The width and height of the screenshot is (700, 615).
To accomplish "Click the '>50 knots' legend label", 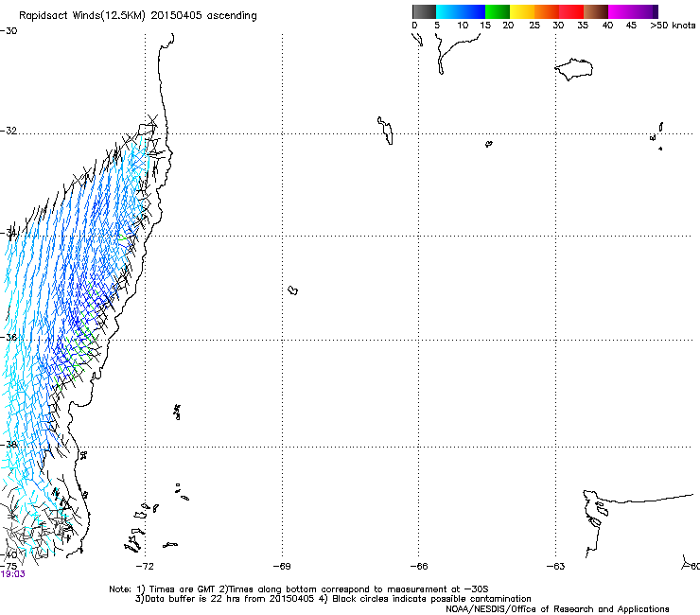I will [673, 26].
